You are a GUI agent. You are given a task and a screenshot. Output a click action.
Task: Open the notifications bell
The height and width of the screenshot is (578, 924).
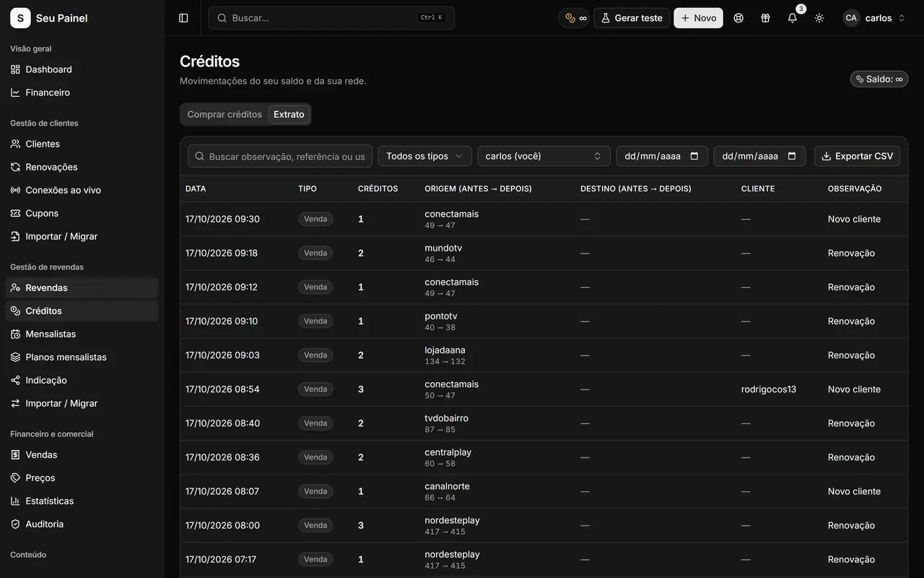click(x=793, y=18)
